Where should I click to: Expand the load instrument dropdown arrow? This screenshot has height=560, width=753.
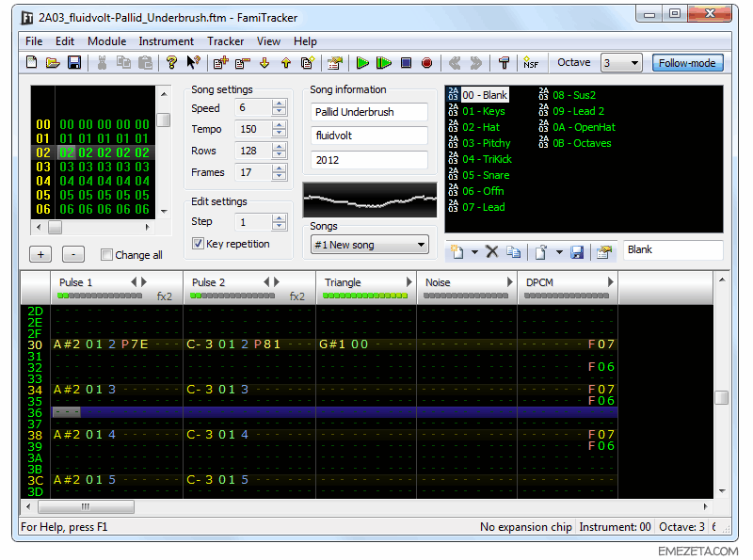point(559,251)
